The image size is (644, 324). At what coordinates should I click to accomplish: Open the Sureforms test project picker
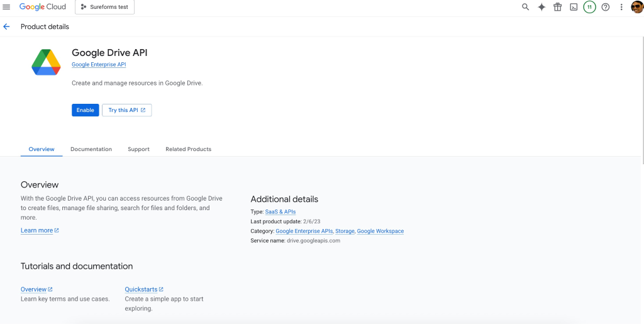point(104,7)
